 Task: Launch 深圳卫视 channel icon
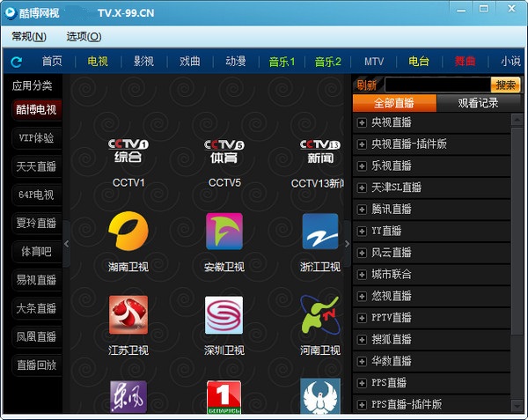(224, 314)
